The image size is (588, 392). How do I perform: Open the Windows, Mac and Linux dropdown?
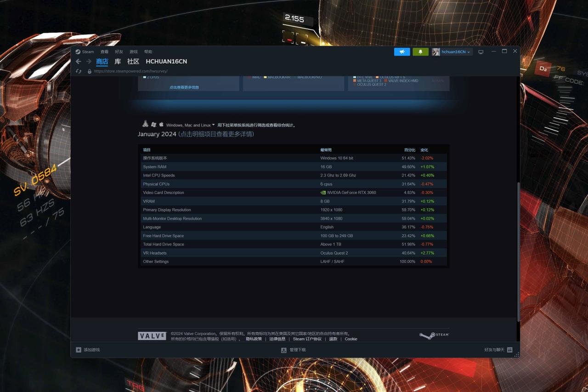[191, 125]
